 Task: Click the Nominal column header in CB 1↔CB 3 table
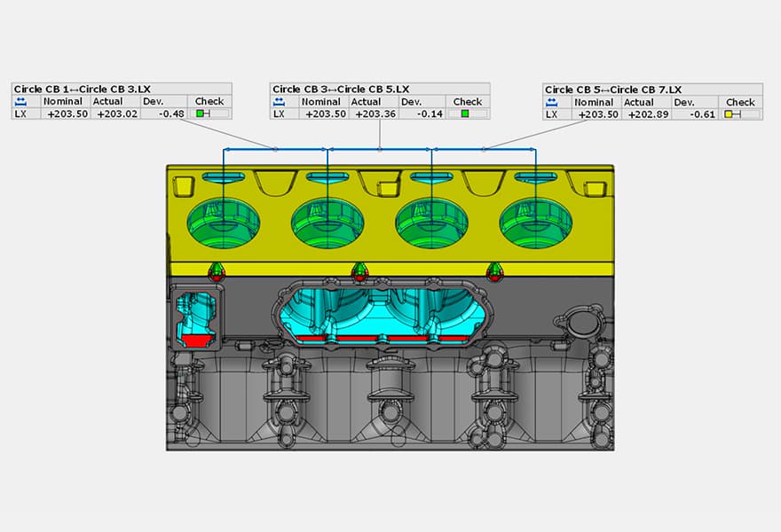click(63, 101)
